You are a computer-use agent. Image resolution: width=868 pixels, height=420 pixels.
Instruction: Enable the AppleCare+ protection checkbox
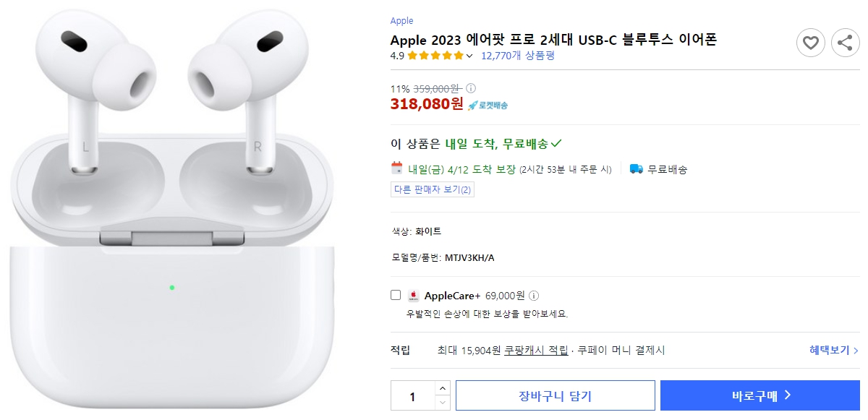[x=395, y=294]
